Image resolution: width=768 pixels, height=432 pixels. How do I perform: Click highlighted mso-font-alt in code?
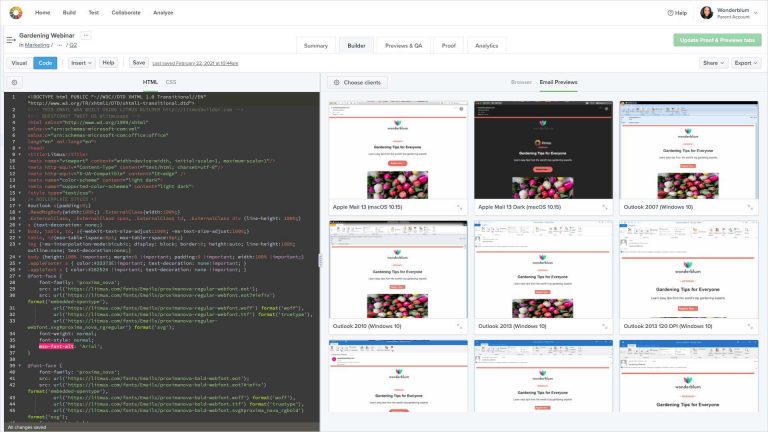(x=56, y=346)
